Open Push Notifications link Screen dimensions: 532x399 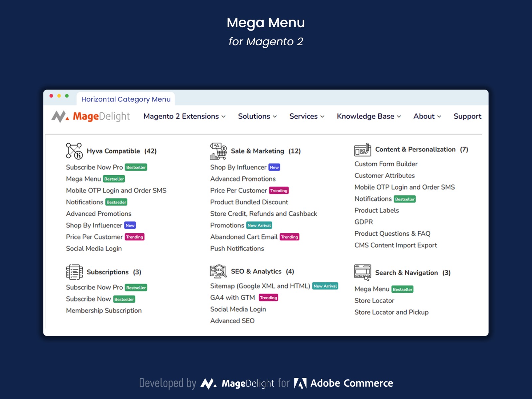(237, 249)
